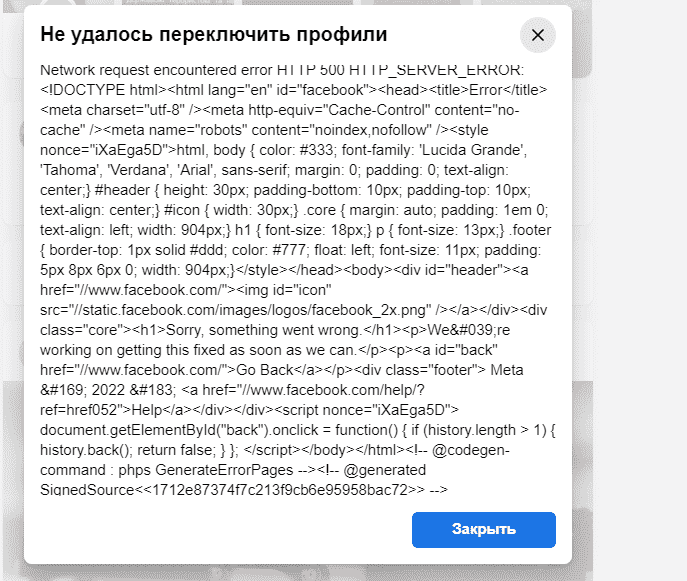This screenshot has width=687, height=581.
Task: Close the dialog with the X icon
Action: coord(538,36)
